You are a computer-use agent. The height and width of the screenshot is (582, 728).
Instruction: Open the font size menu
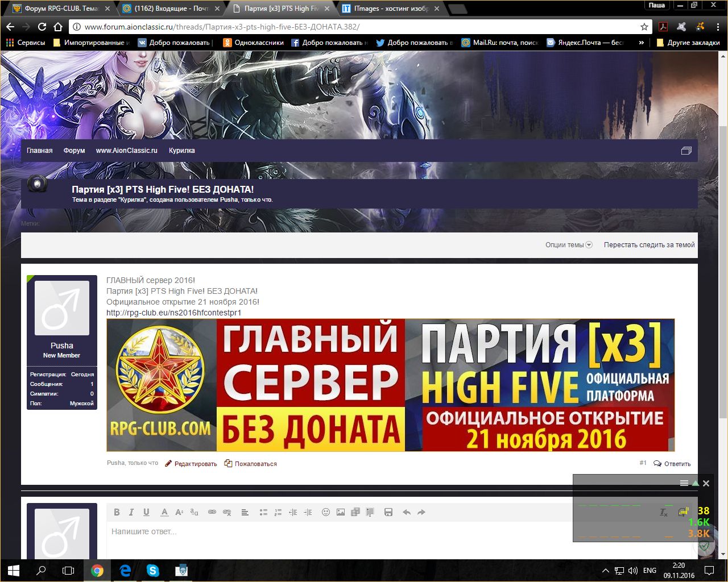(x=179, y=512)
